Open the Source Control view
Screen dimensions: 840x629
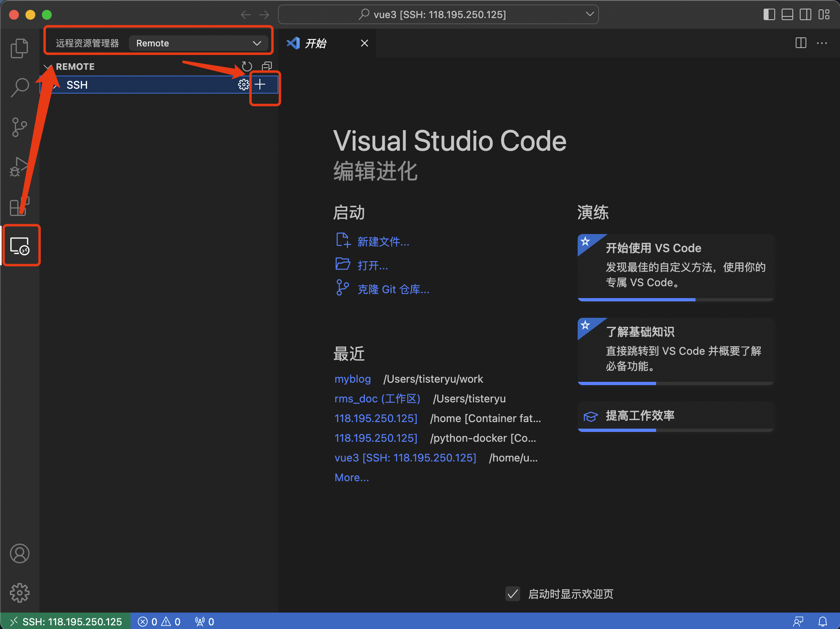(19, 127)
